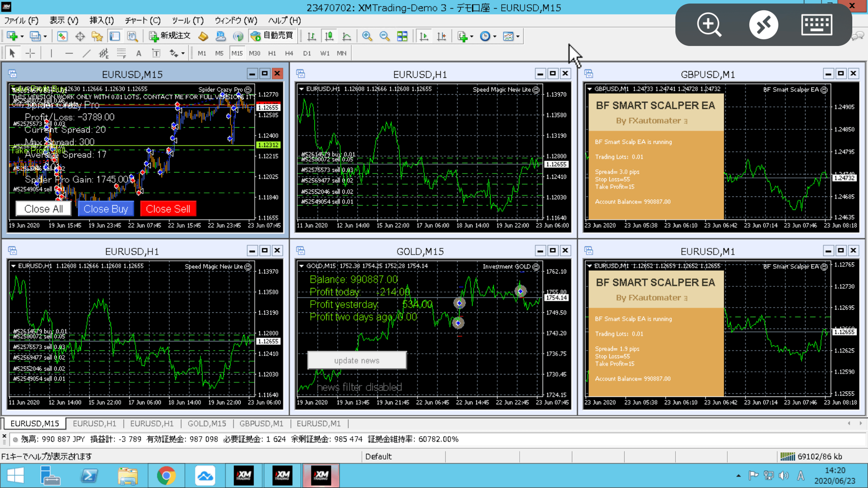Click the Close All button
This screenshot has height=488, width=868.
click(x=43, y=209)
